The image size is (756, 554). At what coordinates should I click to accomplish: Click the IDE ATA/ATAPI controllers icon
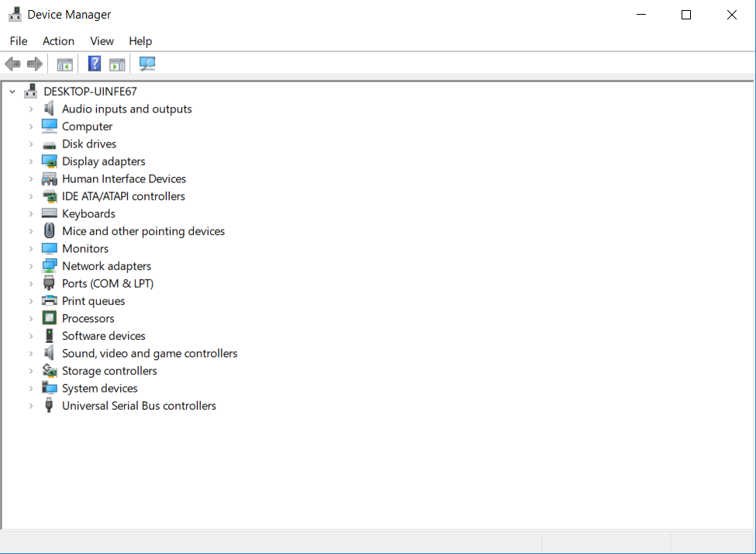(x=49, y=196)
